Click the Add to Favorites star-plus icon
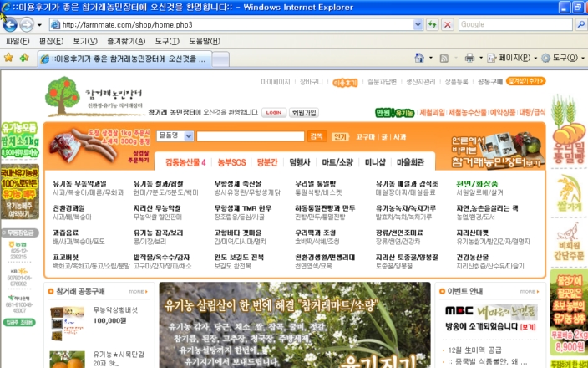 (x=24, y=58)
